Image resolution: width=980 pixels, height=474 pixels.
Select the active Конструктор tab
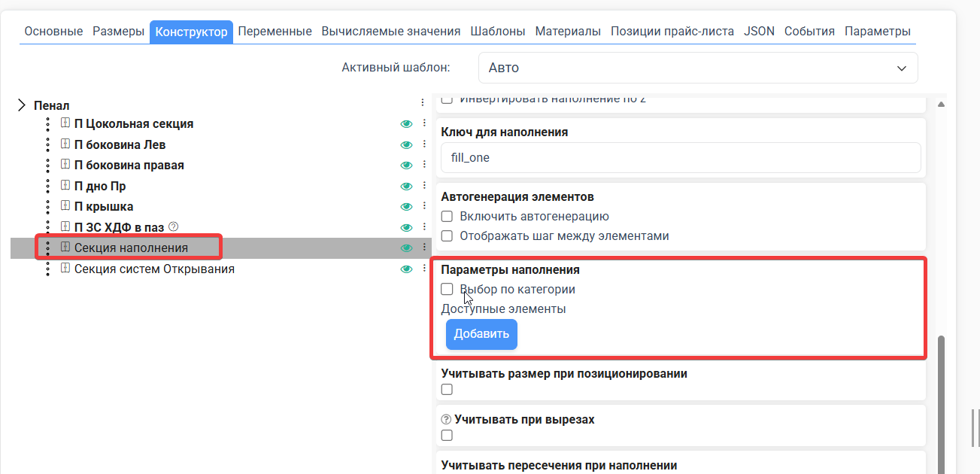click(191, 32)
